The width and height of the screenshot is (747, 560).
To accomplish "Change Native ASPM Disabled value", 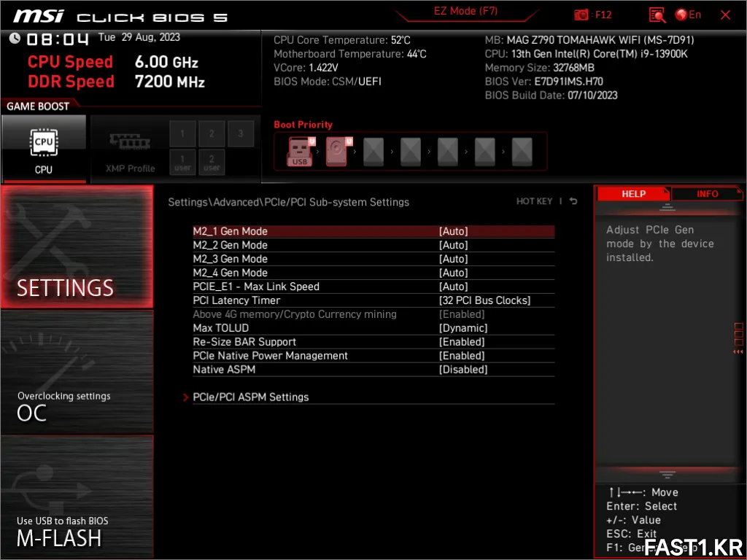I will (x=463, y=370).
